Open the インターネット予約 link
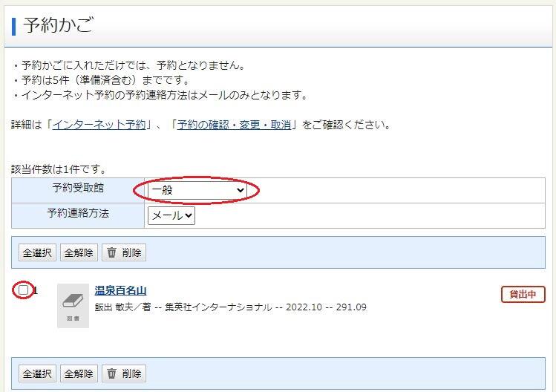 pos(99,125)
